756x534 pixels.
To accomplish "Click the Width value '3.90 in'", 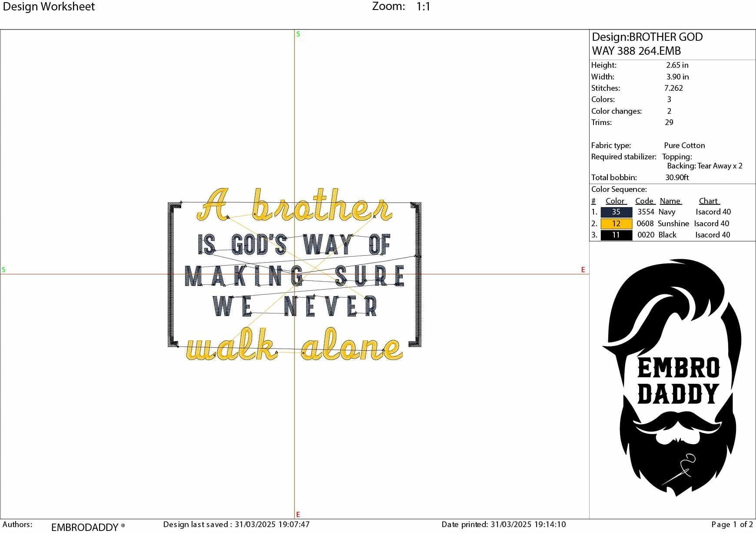I will (677, 77).
